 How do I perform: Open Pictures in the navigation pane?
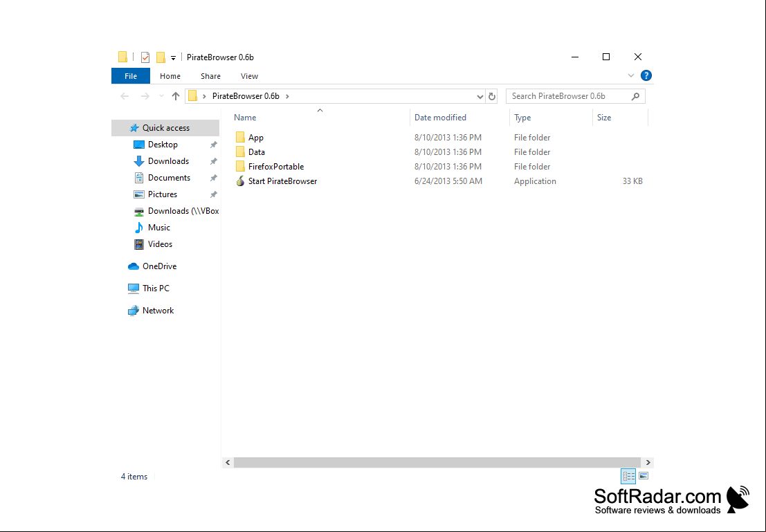coord(162,194)
